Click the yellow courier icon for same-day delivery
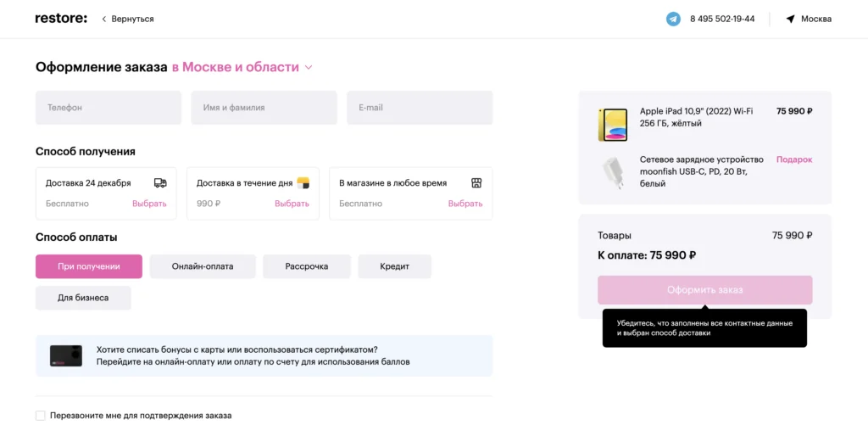This screenshot has width=868, height=425. tap(303, 183)
